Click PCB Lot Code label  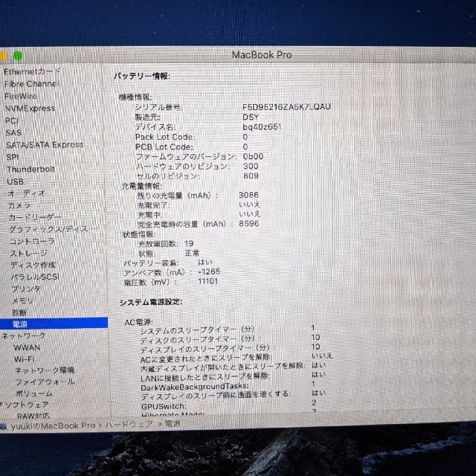(x=164, y=147)
